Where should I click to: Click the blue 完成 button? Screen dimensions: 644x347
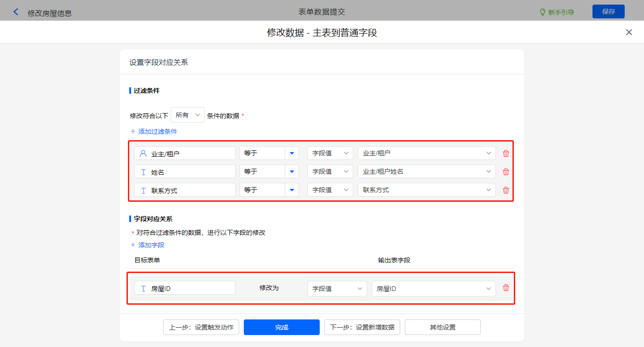[x=282, y=327]
